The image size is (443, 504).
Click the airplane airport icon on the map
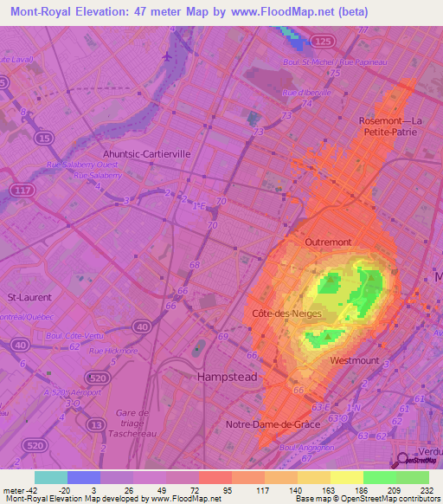pos(167,57)
